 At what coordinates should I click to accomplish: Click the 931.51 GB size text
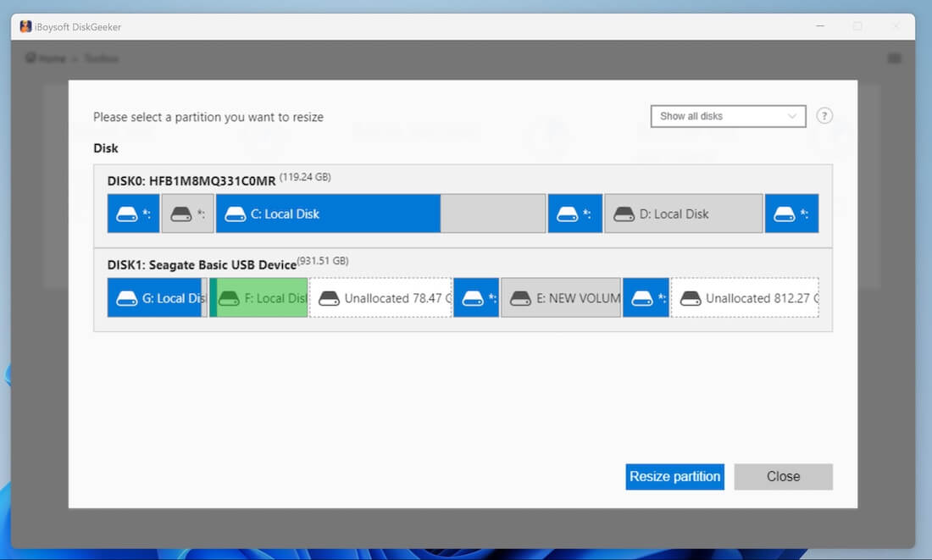pos(323,261)
